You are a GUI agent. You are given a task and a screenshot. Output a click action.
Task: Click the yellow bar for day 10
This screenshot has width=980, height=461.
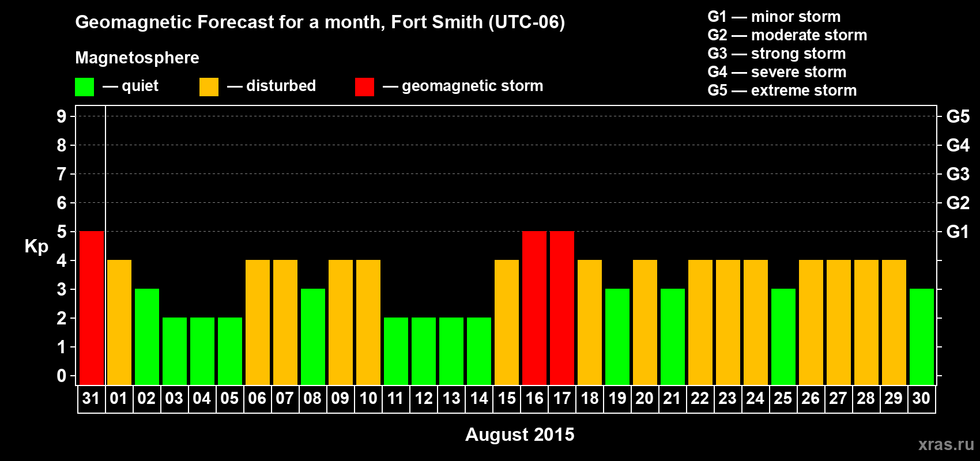click(x=368, y=322)
